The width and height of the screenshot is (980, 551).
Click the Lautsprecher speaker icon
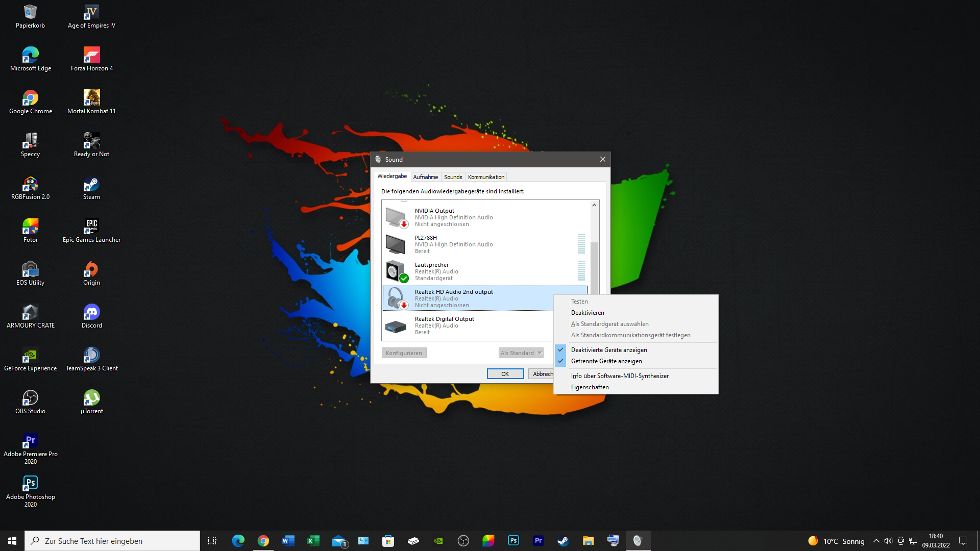pos(396,271)
